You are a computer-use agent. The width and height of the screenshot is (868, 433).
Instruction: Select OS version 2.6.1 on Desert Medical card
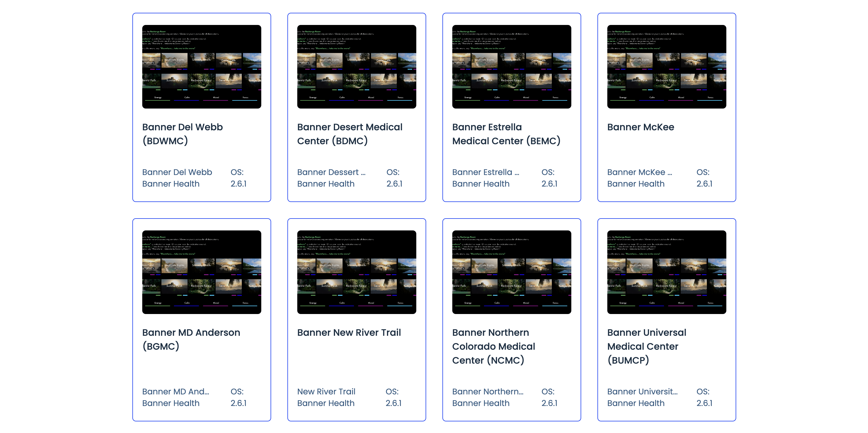tap(394, 184)
